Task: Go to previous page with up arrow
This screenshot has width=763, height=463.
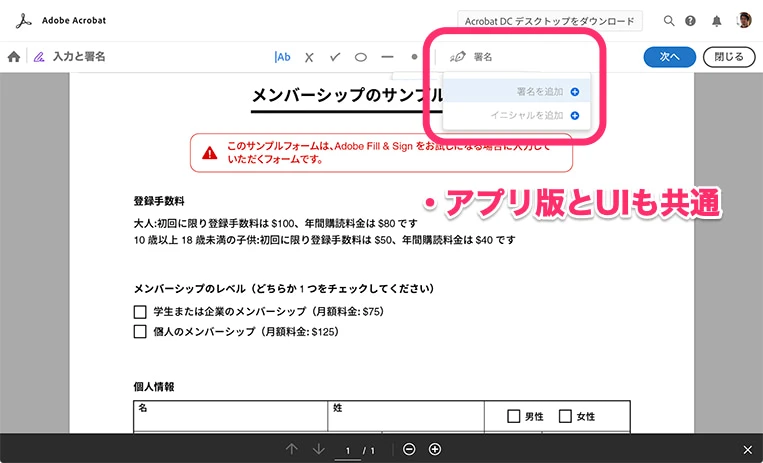Action: [x=291, y=449]
